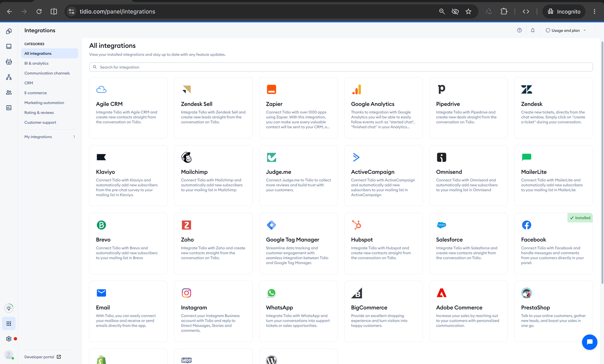The height and width of the screenshot is (364, 604).
Task: Click the Judge.me checkmark logo
Action: pos(271,157)
